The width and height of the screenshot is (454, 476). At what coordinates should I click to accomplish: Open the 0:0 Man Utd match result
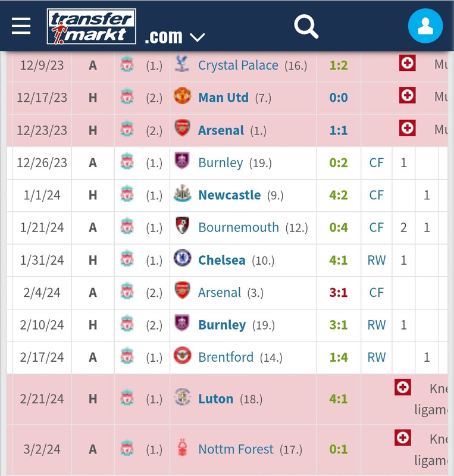point(339,98)
